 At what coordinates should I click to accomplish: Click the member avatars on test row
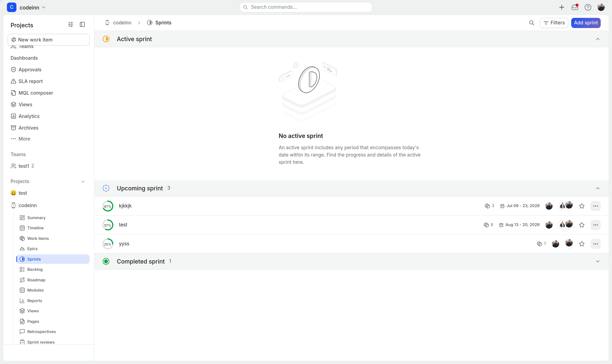click(566, 224)
